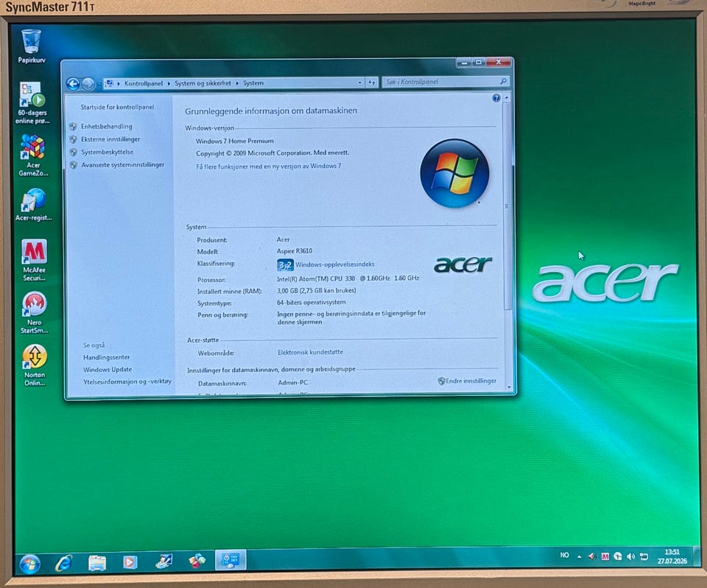This screenshot has height=588, width=707.
Task: Open Ytelsesinformasjon og -verktøy link
Action: (127, 382)
